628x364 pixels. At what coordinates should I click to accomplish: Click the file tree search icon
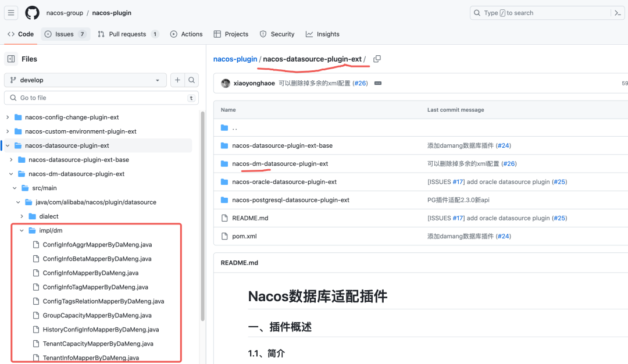click(191, 80)
